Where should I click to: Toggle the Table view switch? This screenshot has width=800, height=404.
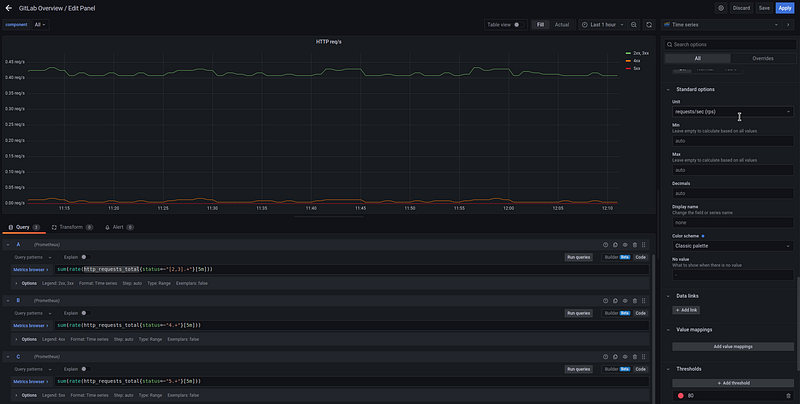point(518,24)
